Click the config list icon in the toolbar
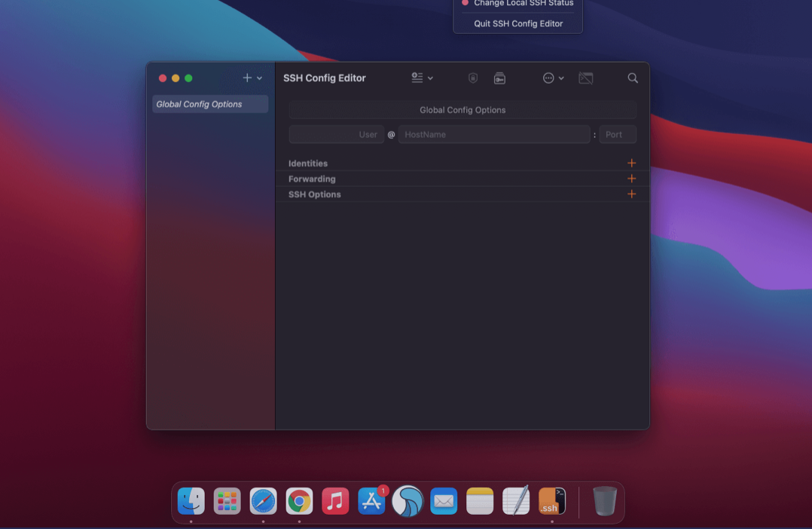812x529 pixels. click(415, 78)
